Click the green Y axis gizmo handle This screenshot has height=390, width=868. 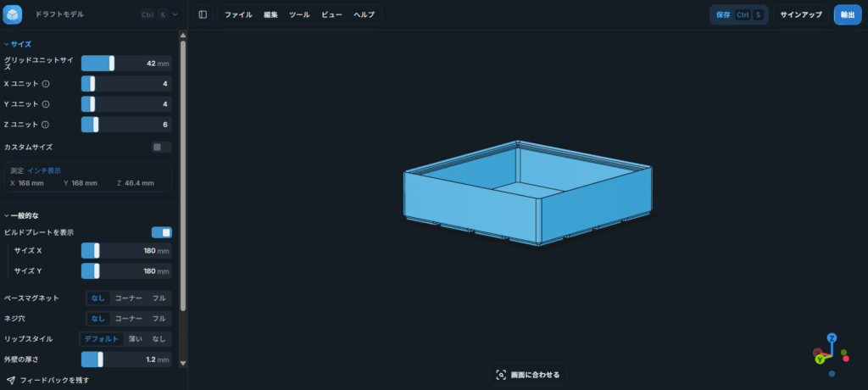pos(821,359)
